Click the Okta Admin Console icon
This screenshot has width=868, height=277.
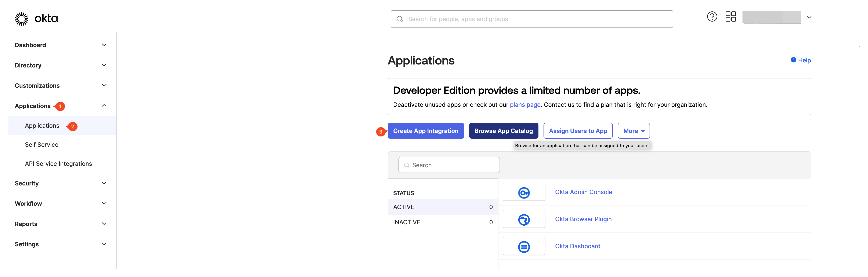point(524,192)
